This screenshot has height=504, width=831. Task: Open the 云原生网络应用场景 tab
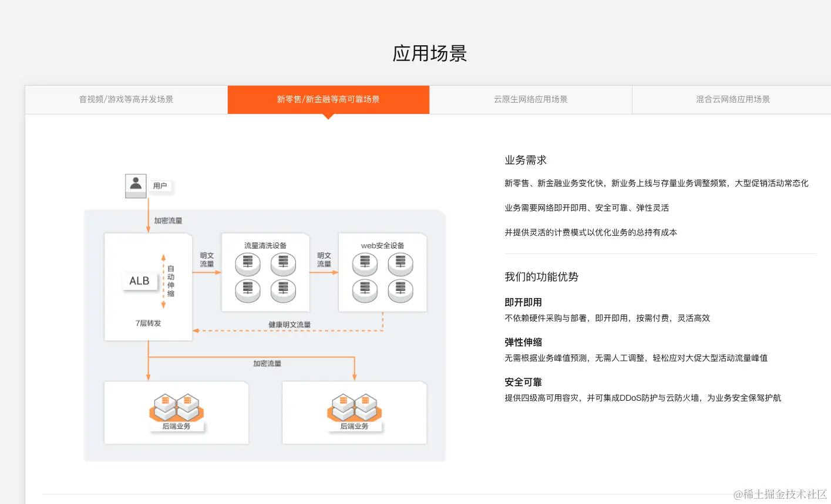tap(530, 99)
